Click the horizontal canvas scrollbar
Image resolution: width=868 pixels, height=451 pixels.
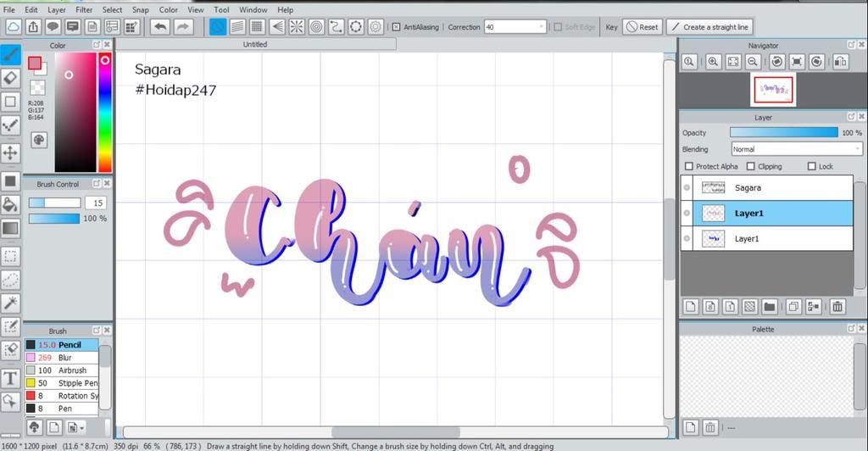pyautogui.click(x=395, y=432)
